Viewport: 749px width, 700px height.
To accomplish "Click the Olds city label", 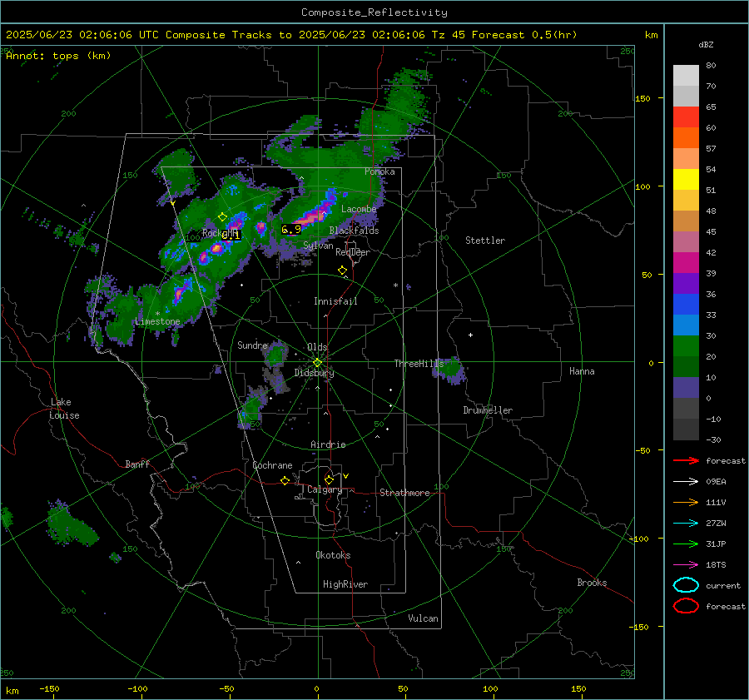I will [x=317, y=347].
